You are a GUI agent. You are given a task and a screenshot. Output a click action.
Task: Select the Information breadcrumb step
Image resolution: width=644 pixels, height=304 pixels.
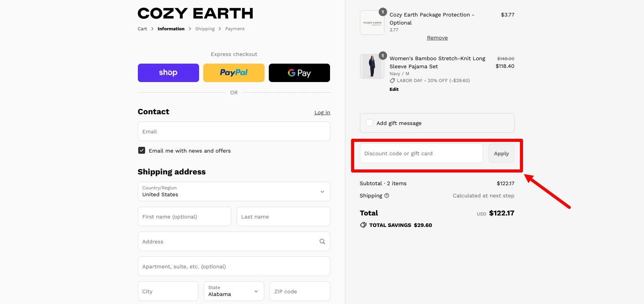tap(171, 29)
